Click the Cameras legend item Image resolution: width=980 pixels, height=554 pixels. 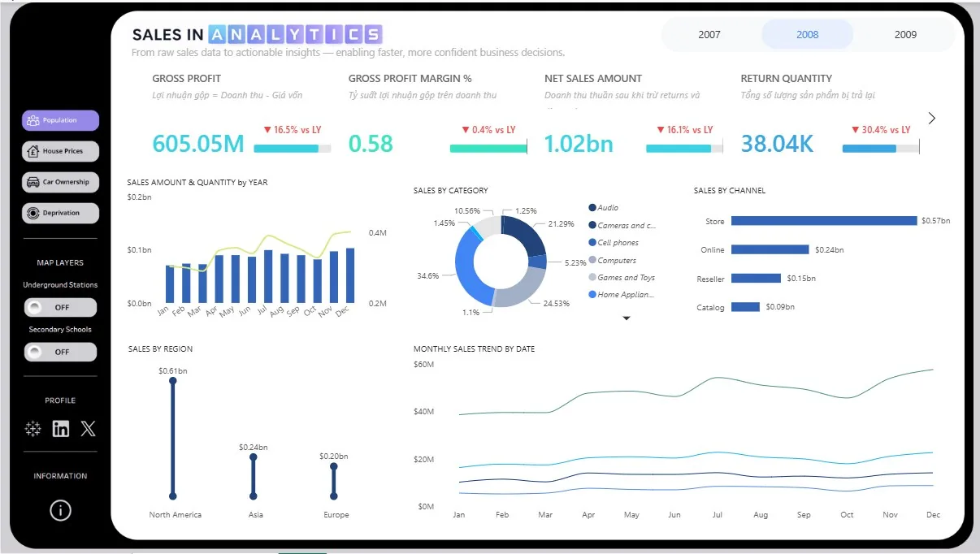pos(622,226)
